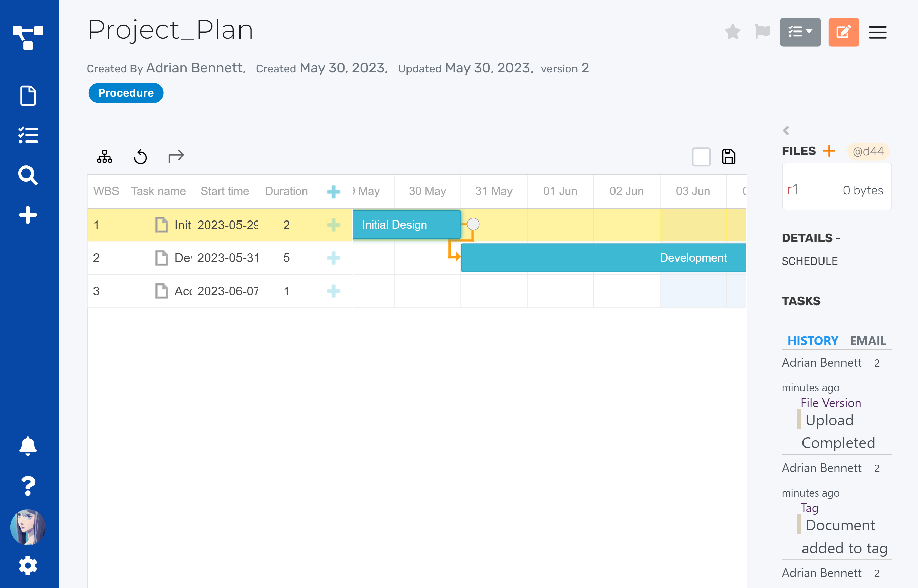Screen dimensions: 918x588
Task: Click the Procedure tag badge
Action: click(x=126, y=93)
